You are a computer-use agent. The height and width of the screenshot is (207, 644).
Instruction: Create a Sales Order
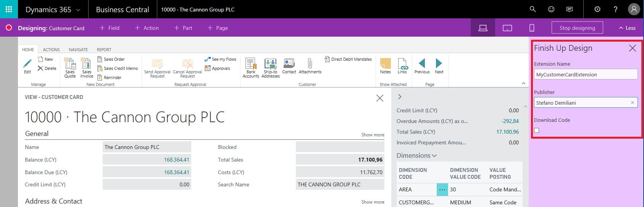coord(111,59)
